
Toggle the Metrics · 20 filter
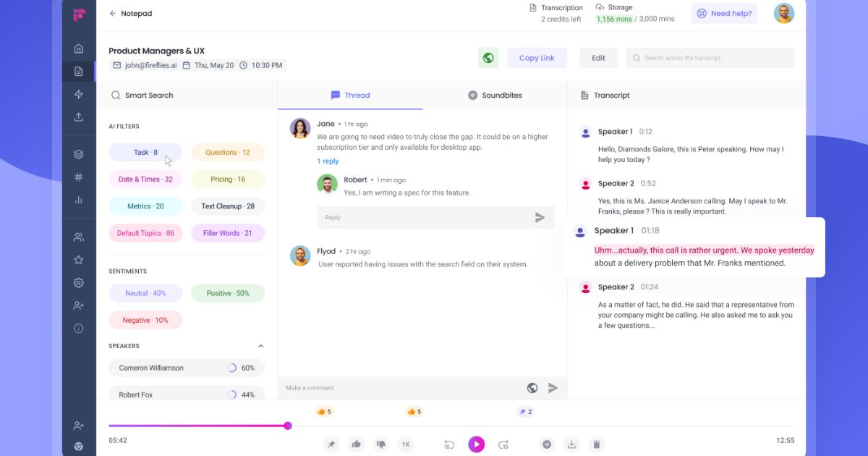click(x=145, y=206)
